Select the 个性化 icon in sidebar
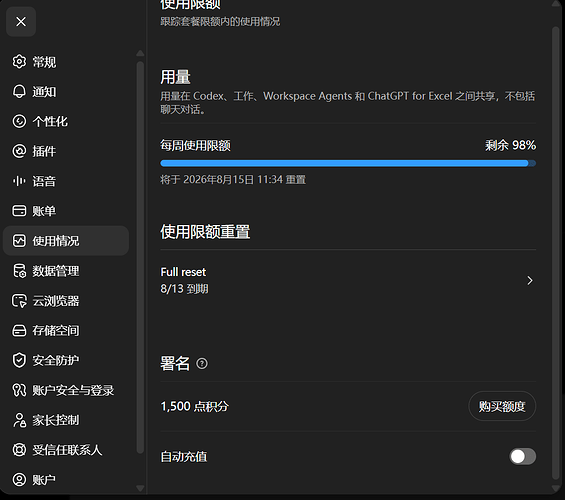This screenshot has height=500, width=565. click(19, 121)
